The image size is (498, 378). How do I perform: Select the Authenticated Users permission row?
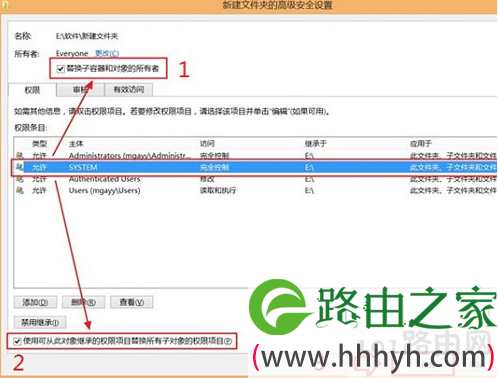256,179
